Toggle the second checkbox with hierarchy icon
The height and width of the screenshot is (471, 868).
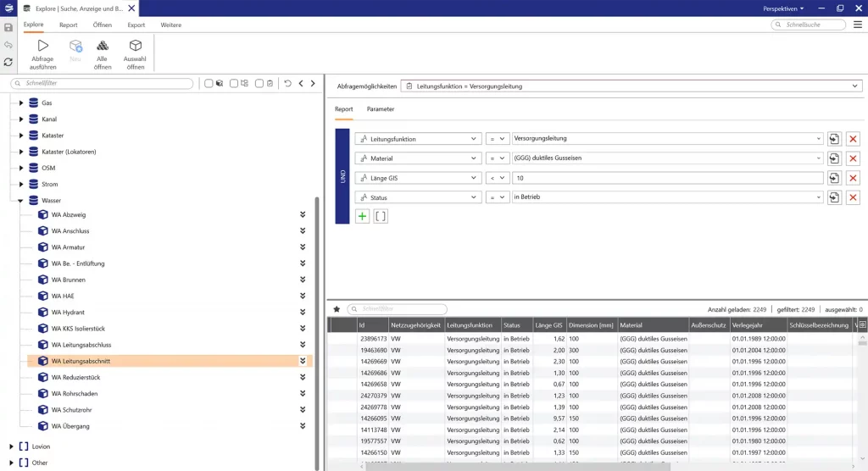coord(234,84)
